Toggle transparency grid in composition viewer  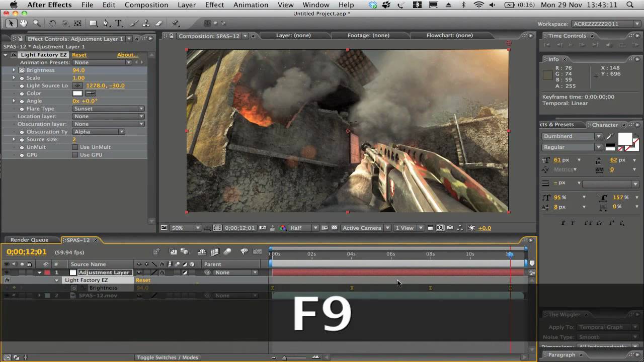click(334, 228)
